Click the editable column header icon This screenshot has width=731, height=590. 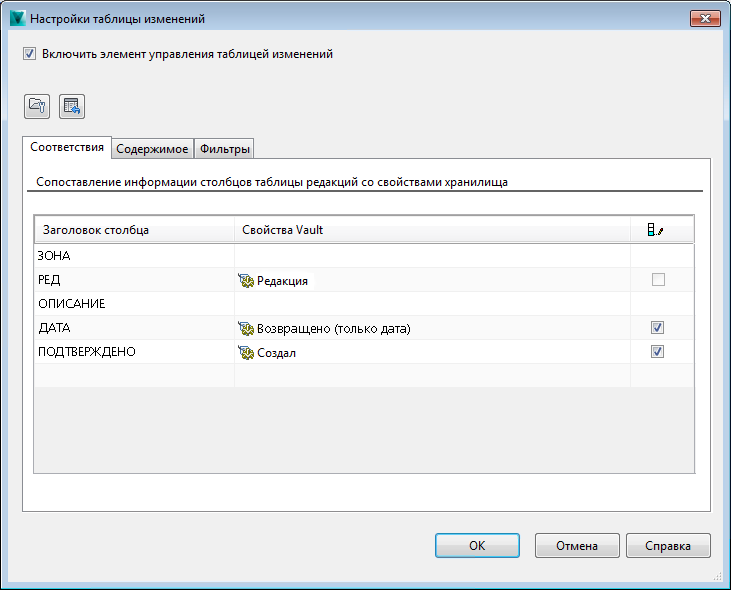656,230
